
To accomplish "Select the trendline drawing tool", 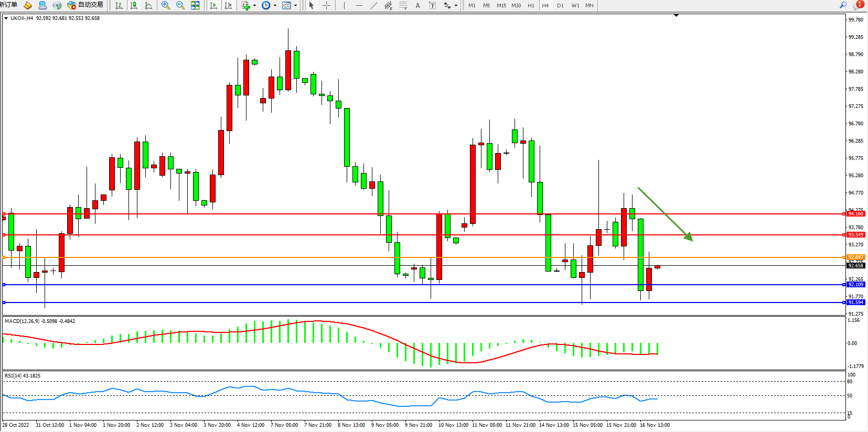I will [x=373, y=5].
